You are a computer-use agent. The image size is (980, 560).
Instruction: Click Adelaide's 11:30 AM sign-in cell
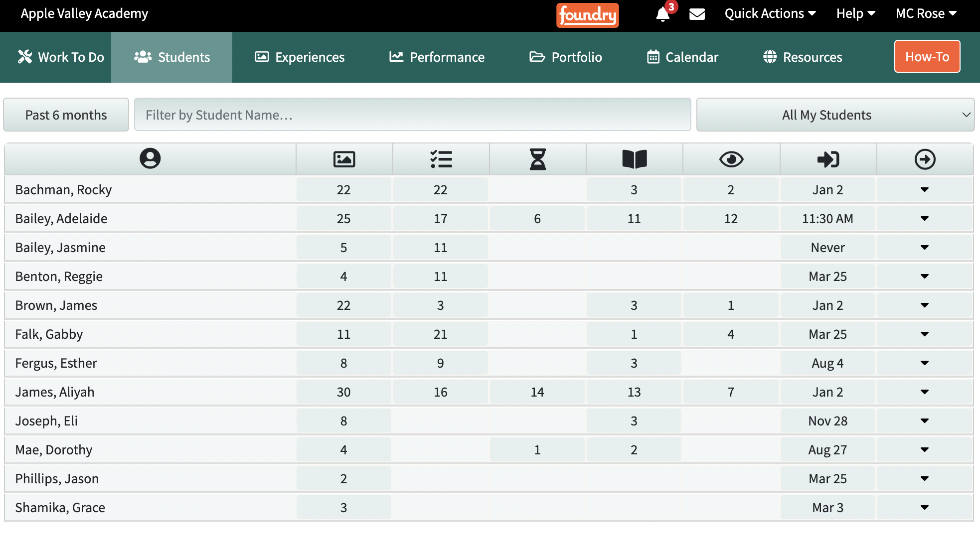tap(827, 219)
